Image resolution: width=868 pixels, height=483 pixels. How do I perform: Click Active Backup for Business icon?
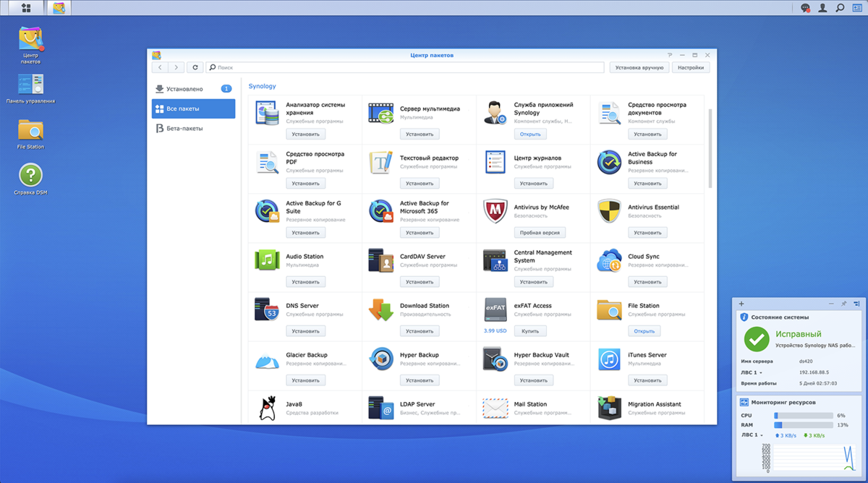(x=609, y=163)
